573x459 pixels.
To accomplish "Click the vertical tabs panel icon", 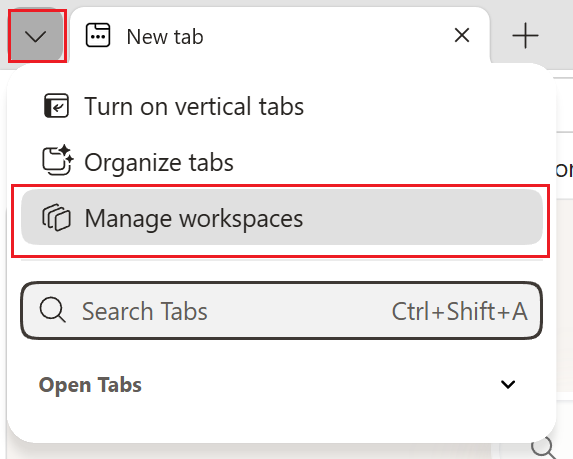I will [x=56, y=106].
